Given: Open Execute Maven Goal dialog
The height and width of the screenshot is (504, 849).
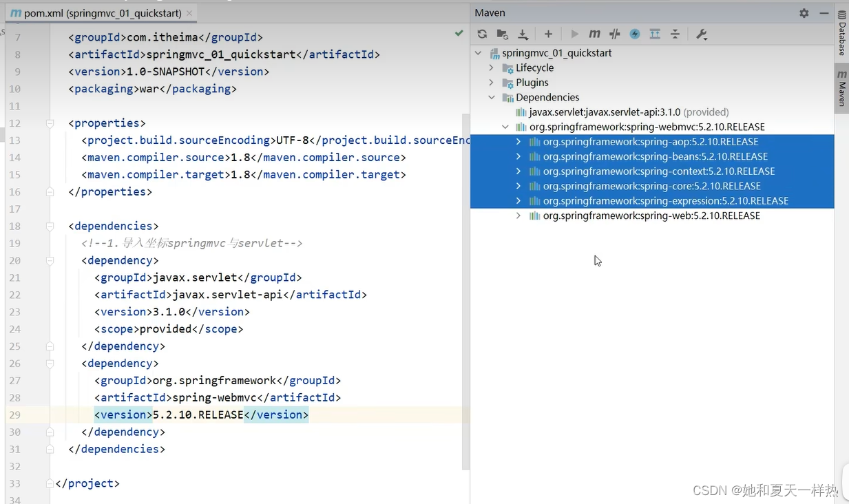Looking at the screenshot, I should click(x=594, y=34).
